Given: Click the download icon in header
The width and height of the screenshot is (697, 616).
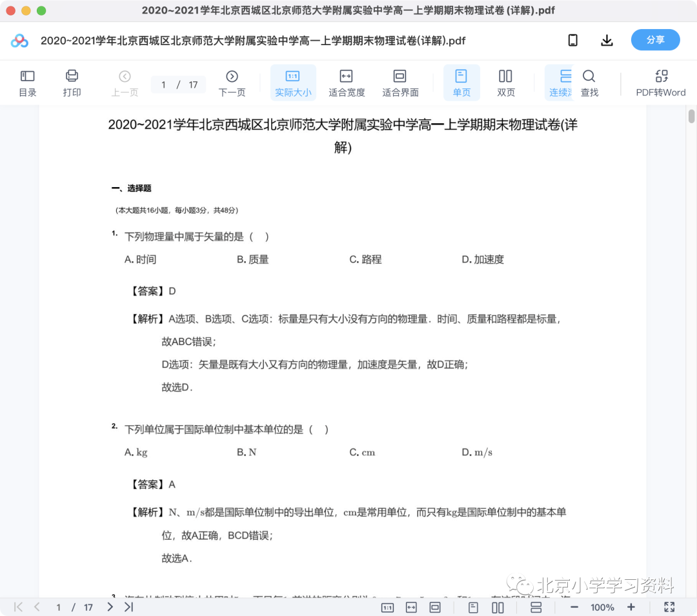Looking at the screenshot, I should click(607, 41).
